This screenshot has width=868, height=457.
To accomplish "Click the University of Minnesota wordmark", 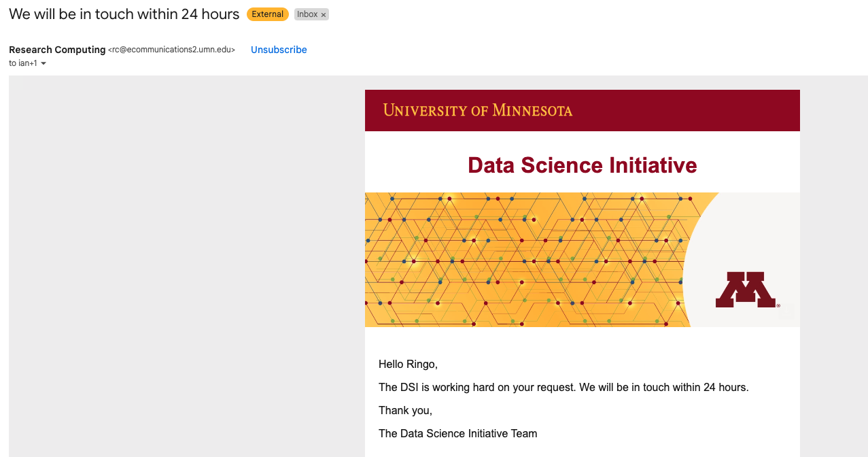I will pos(477,110).
